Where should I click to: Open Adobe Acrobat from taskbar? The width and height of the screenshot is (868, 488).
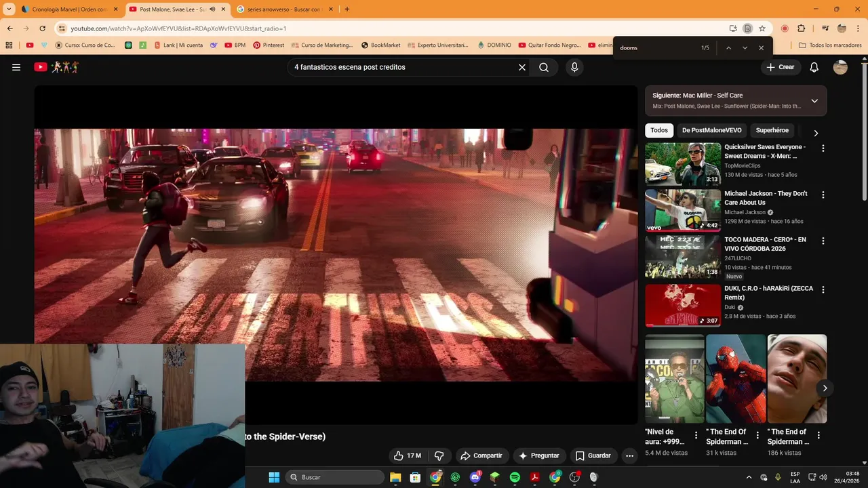click(x=535, y=477)
